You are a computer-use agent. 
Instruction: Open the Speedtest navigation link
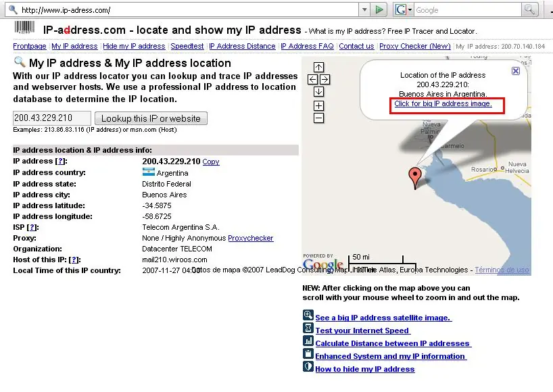point(187,46)
